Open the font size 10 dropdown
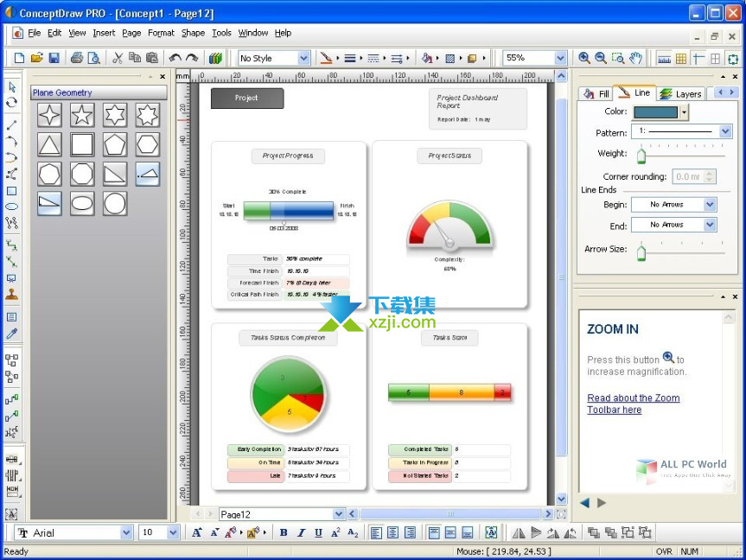The image size is (746, 560). point(173,533)
